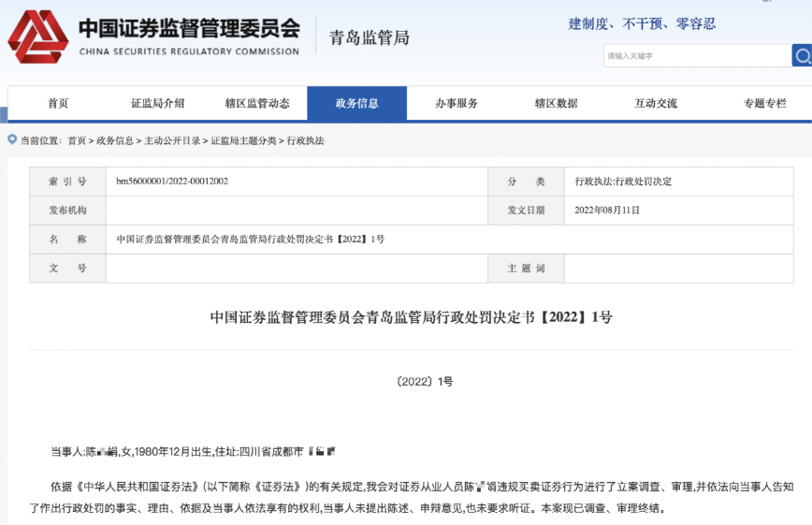Open the 辖区数据 navigation tab
Screen dimensions: 812x525
coord(556,103)
